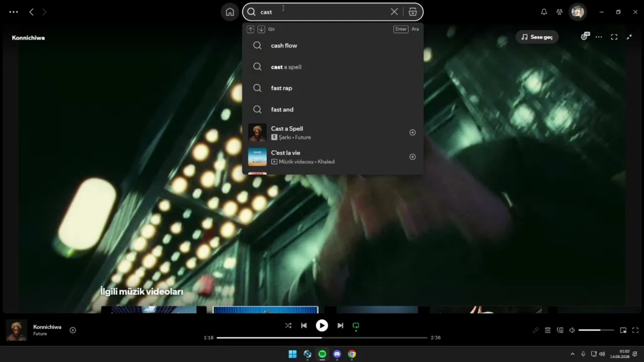Click the 'Konnichiwa' video title heading
The image size is (644, 362).
pyautogui.click(x=28, y=38)
